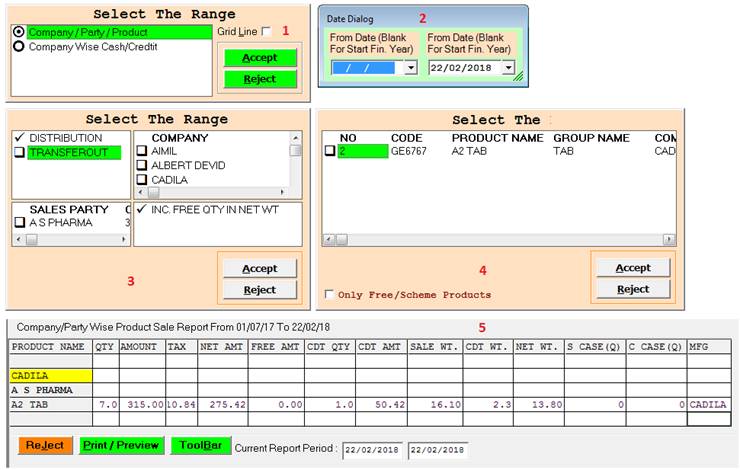This screenshot has width=740, height=470.
Task: Select Company Wise Cash/Credit radio option
Action: point(18,47)
